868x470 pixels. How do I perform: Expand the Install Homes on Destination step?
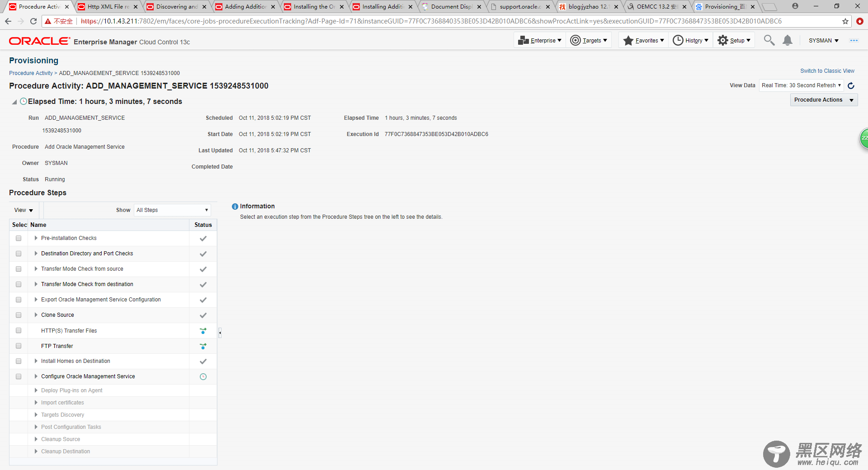[36, 361]
